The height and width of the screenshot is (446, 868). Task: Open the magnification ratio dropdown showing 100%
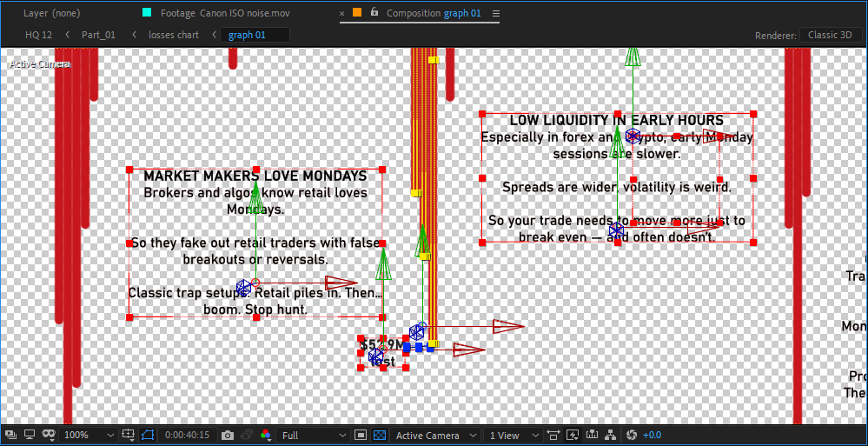[x=89, y=436]
